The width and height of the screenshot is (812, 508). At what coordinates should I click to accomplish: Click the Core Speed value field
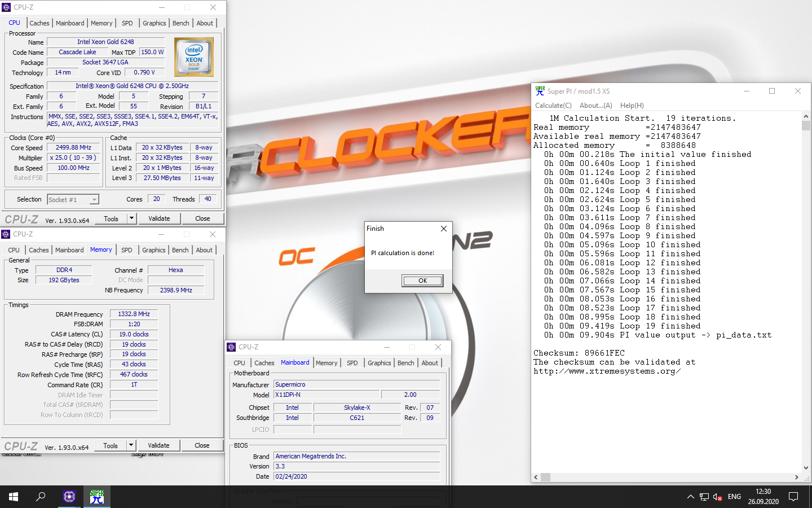[74, 147]
